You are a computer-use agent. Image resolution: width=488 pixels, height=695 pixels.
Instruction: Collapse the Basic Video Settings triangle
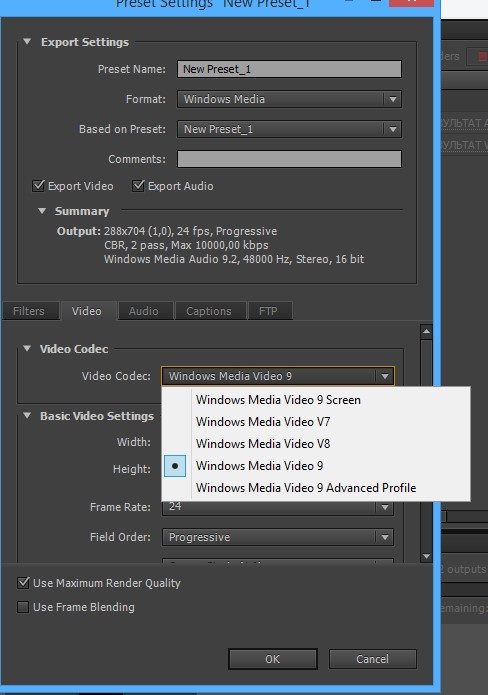click(x=27, y=416)
